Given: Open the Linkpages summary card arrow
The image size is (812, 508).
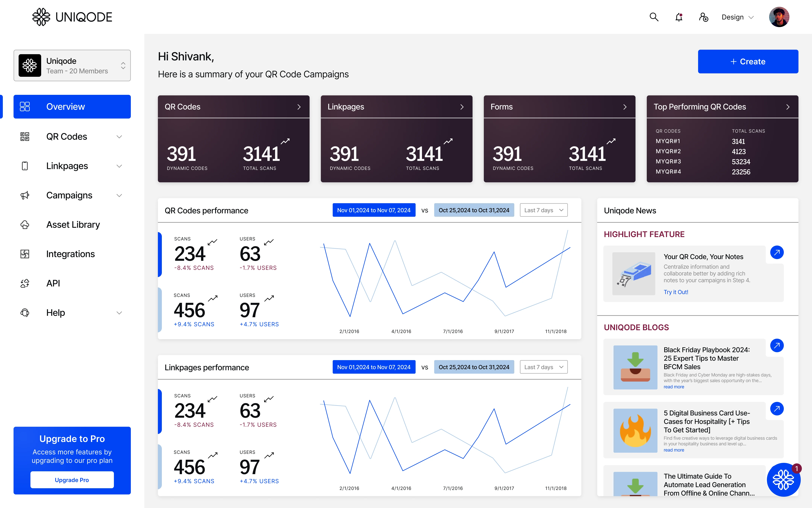Looking at the screenshot, I should [462, 107].
